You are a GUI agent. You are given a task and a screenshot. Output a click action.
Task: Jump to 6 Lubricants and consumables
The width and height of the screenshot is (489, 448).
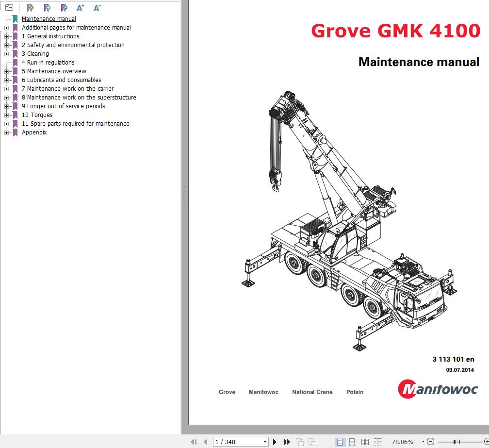tap(62, 80)
